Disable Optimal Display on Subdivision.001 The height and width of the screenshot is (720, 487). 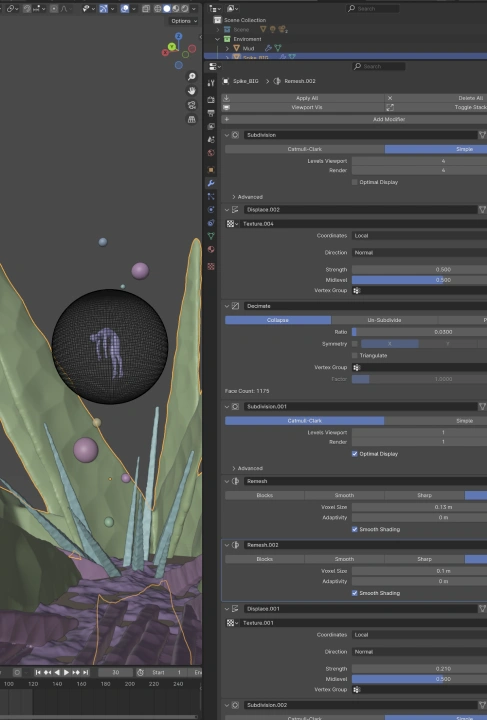354,454
